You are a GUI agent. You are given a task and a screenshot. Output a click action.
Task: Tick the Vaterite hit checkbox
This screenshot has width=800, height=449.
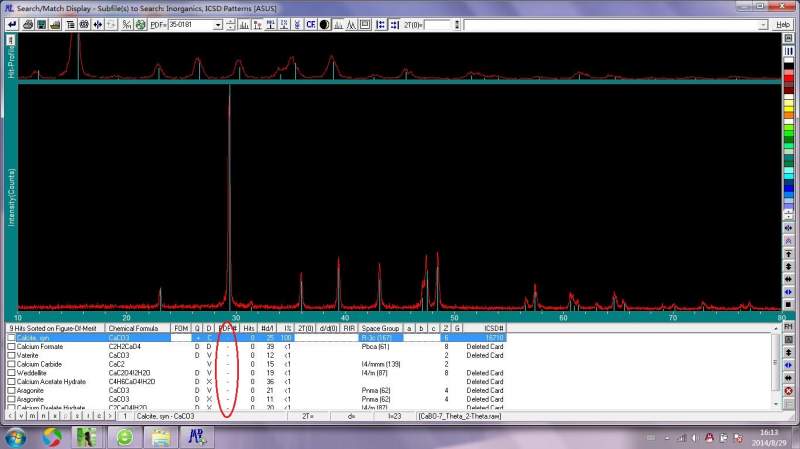pyautogui.click(x=12, y=355)
